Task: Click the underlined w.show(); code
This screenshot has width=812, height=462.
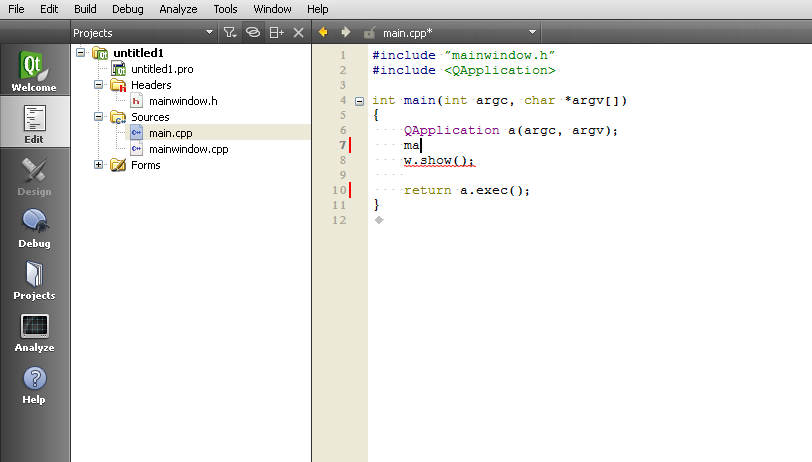Action: pyautogui.click(x=439, y=161)
